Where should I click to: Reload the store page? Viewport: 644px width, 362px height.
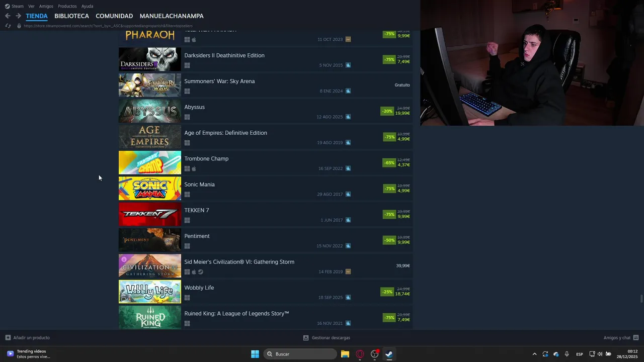(x=8, y=26)
